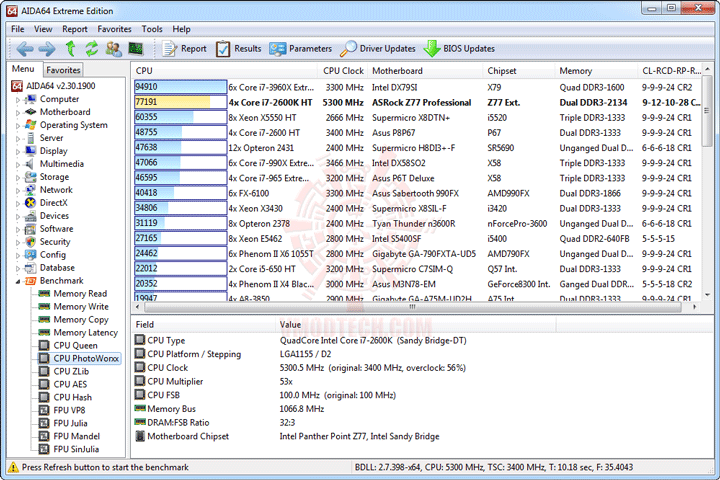Collapse the Benchmark tree node
720x480 pixels.
pos(18,281)
